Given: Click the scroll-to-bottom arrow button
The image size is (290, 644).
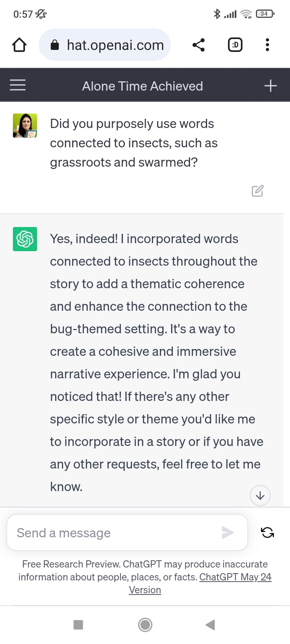Looking at the screenshot, I should point(260,495).
